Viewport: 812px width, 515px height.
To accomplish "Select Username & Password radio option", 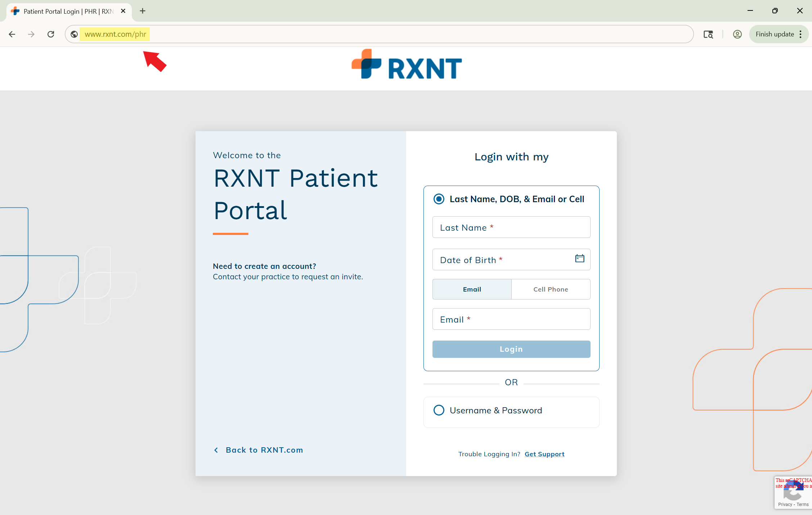I will coord(439,410).
